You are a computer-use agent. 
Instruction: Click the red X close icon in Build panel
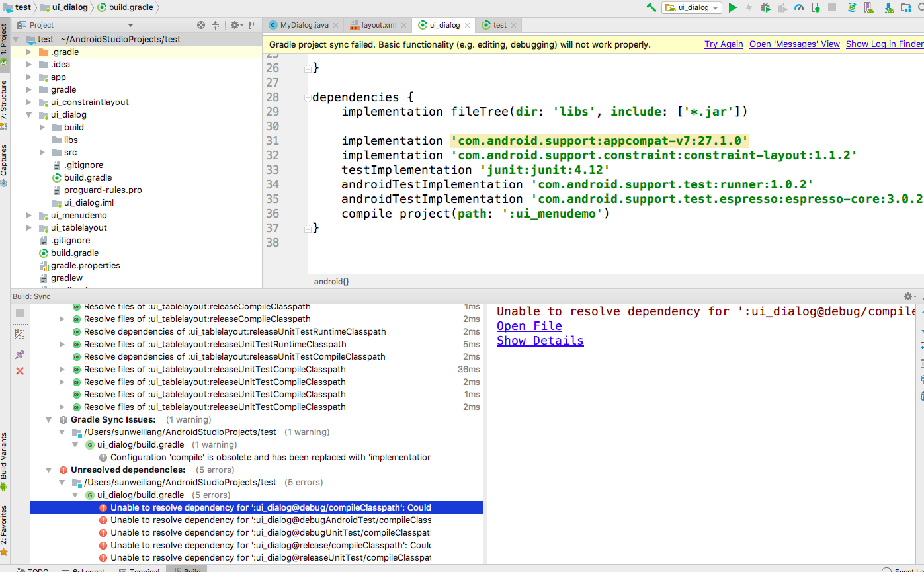point(20,371)
